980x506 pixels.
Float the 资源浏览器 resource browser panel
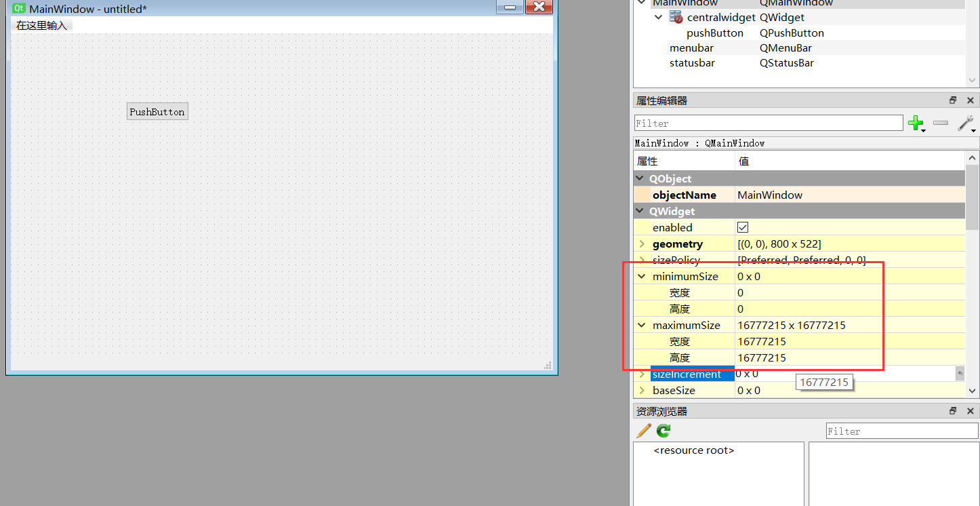[953, 411]
